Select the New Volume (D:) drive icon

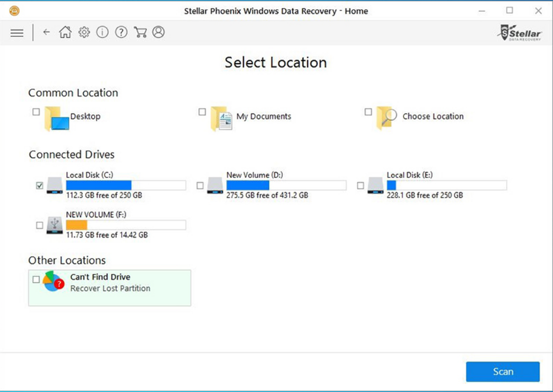(215, 185)
